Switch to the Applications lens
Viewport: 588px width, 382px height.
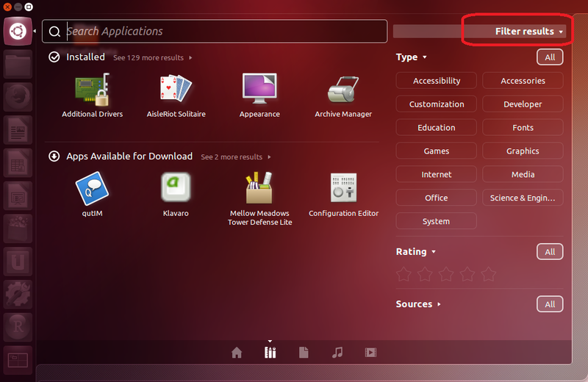click(270, 353)
